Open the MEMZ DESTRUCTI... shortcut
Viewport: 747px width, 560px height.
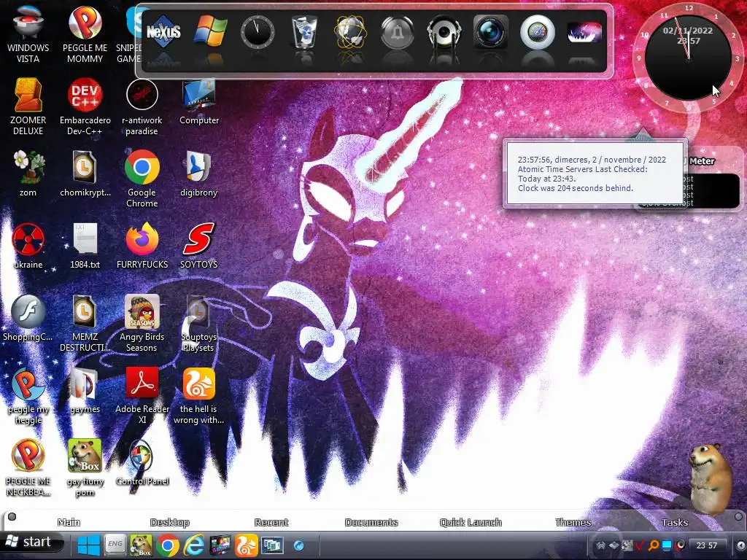point(85,323)
